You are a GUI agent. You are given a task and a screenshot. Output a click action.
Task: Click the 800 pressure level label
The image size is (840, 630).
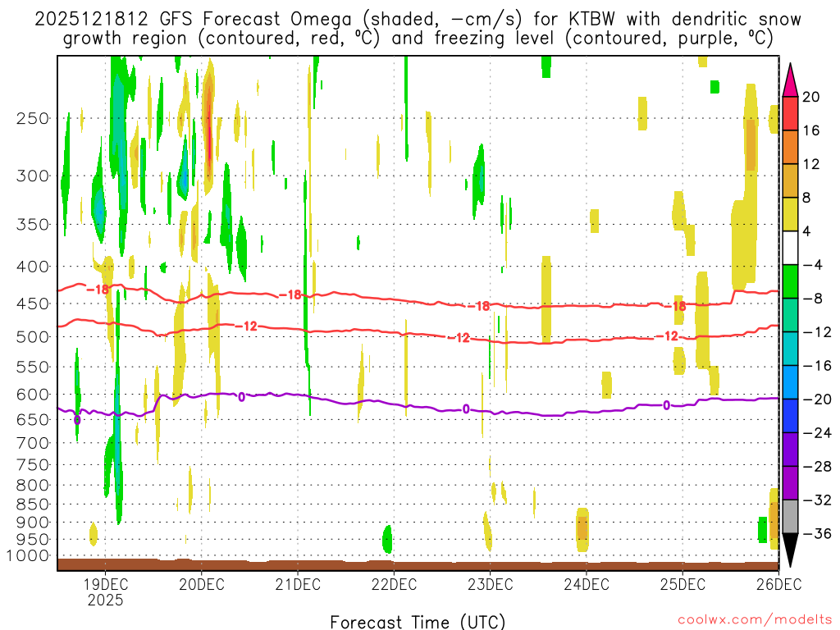[33, 485]
